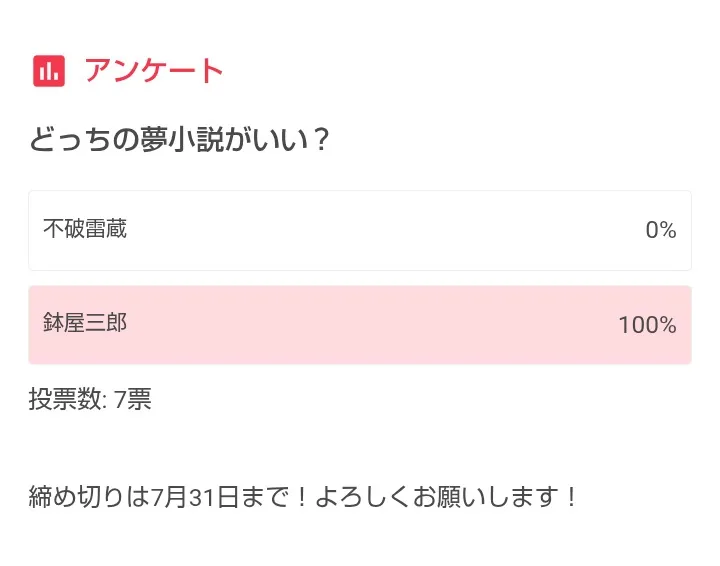Vote for the 鉢屋三郎 option
The width and height of the screenshot is (720, 566).
(x=360, y=325)
